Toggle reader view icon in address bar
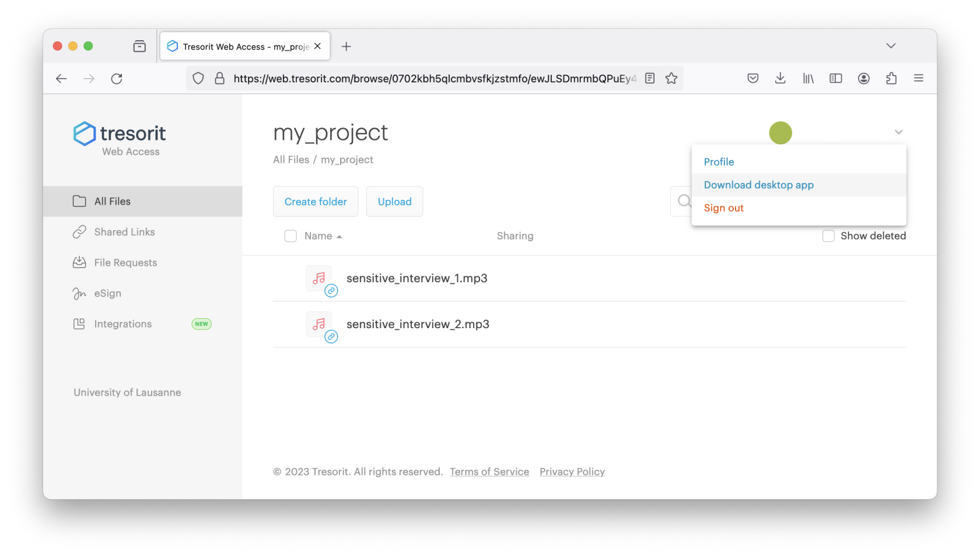This screenshot has height=556, width=980. (650, 79)
